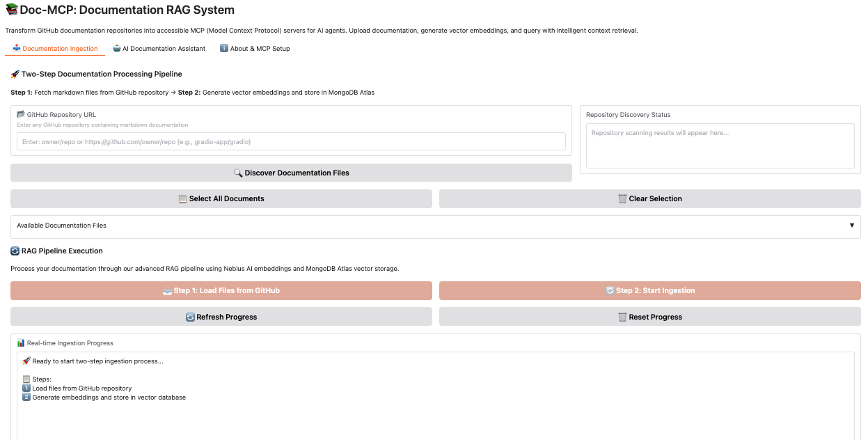Viewport: 868px width, 440px height.
Task: Select the Documentation Ingestion tab
Action: [x=55, y=49]
